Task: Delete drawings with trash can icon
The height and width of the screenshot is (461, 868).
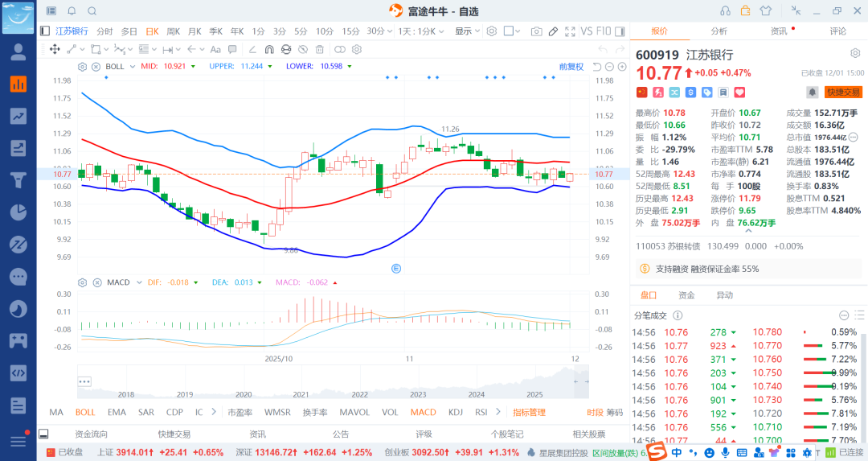Action: click(319, 49)
